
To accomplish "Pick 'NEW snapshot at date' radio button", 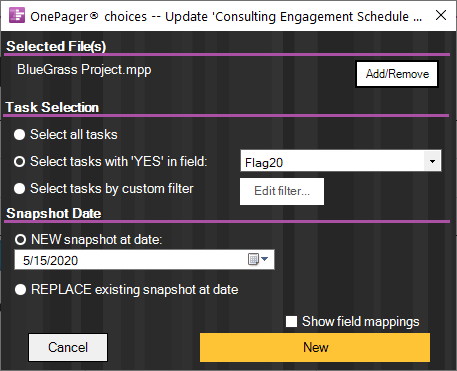I will (20, 239).
